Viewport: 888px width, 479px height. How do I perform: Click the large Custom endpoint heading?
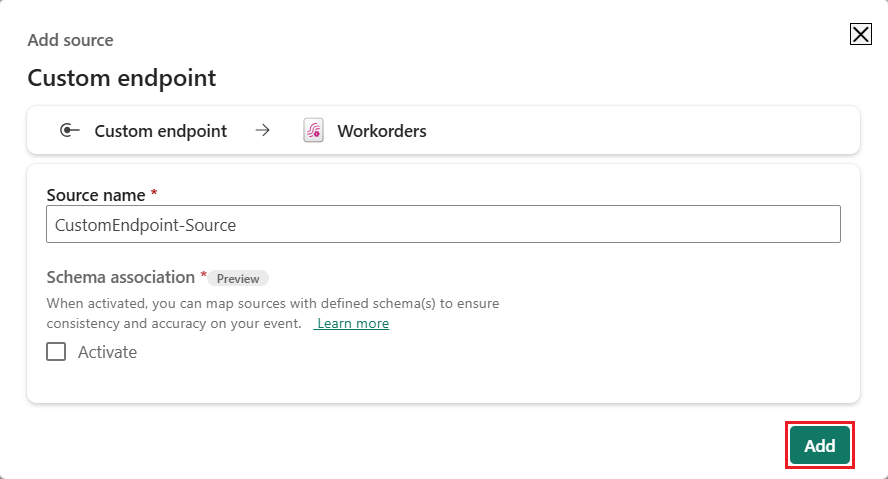121,78
